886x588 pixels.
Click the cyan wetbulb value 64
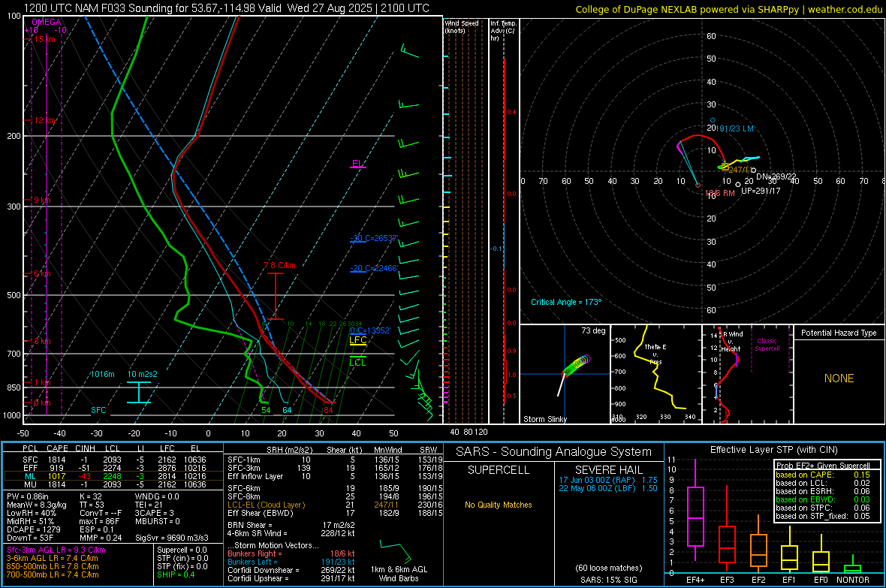287,410
